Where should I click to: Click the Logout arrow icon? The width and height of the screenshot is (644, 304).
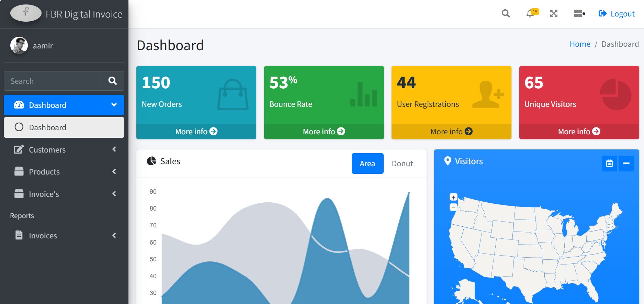point(602,14)
